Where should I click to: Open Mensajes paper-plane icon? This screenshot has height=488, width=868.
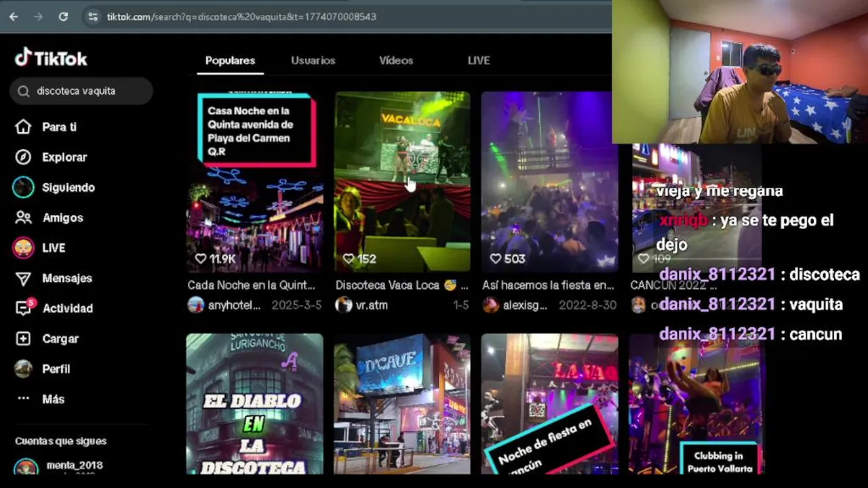(23, 279)
